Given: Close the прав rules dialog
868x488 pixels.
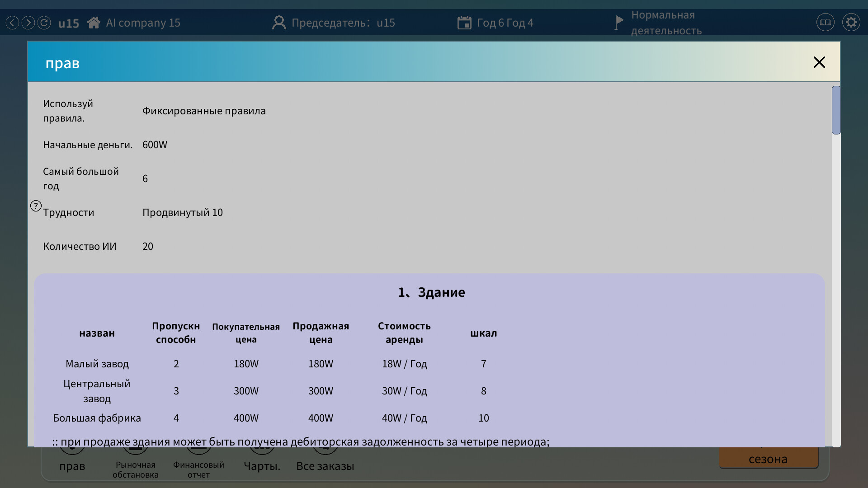Looking at the screenshot, I should [819, 62].
